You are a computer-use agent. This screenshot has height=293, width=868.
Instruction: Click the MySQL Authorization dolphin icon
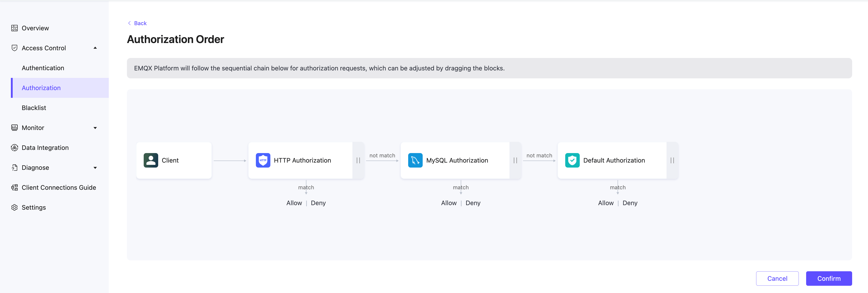415,160
